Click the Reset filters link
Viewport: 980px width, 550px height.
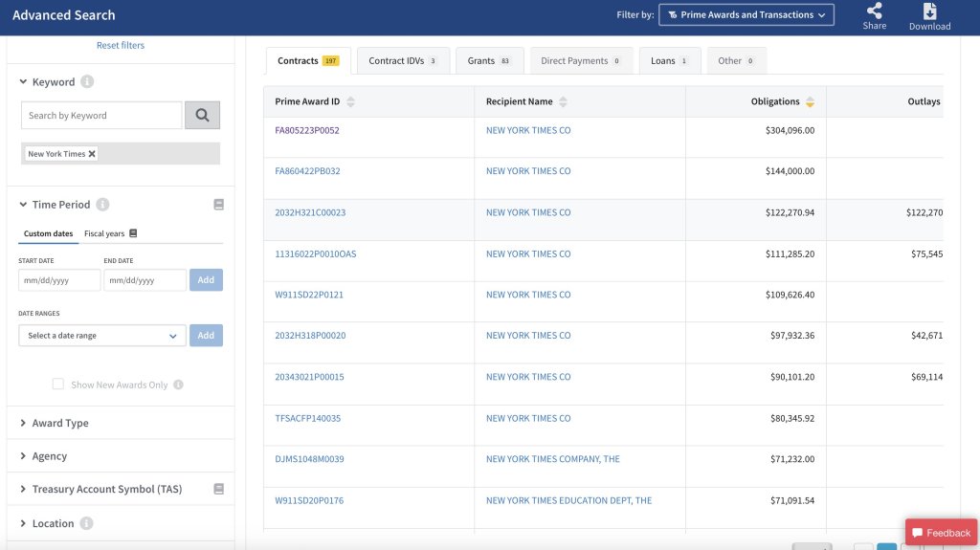pos(121,46)
